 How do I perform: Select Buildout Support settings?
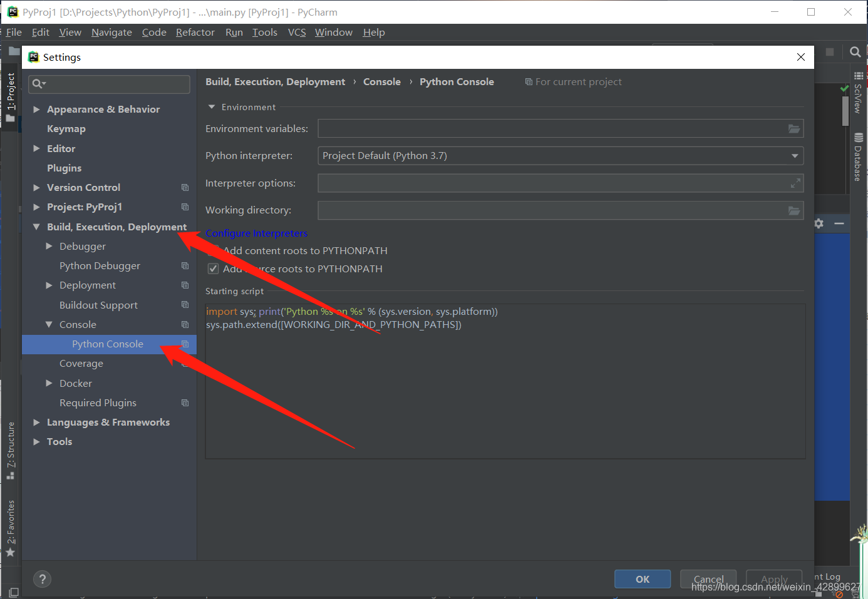[x=98, y=305]
